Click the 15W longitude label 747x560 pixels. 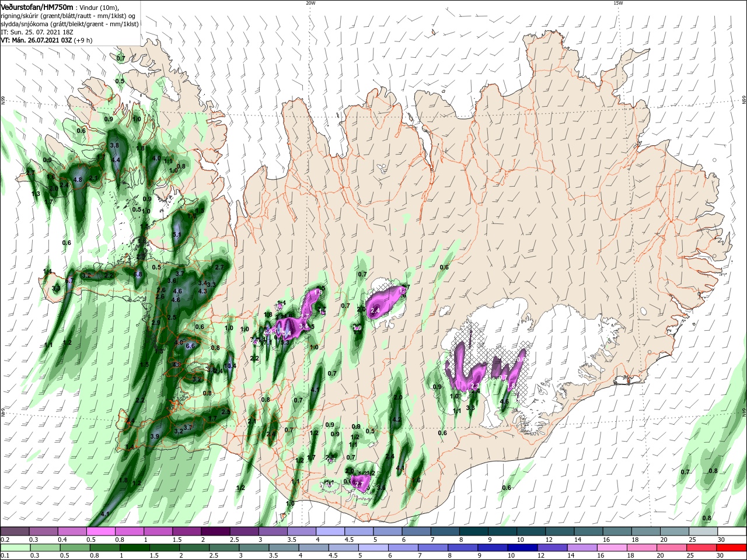618,3
